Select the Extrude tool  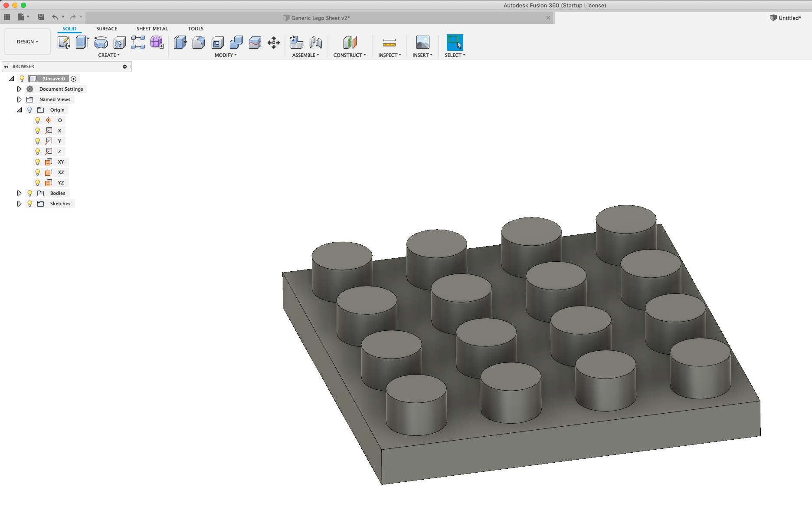click(x=82, y=43)
